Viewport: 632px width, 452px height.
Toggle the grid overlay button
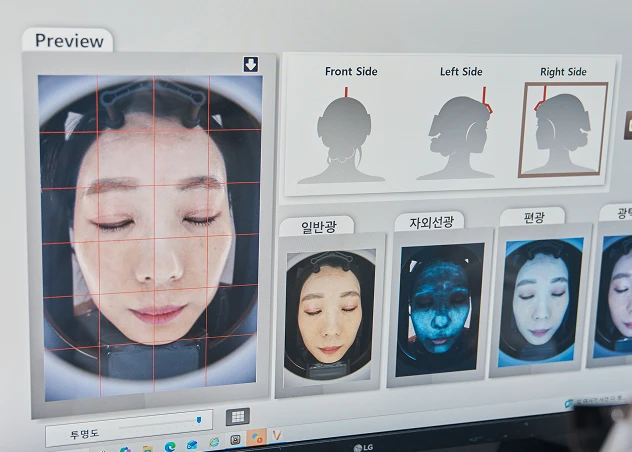238,417
